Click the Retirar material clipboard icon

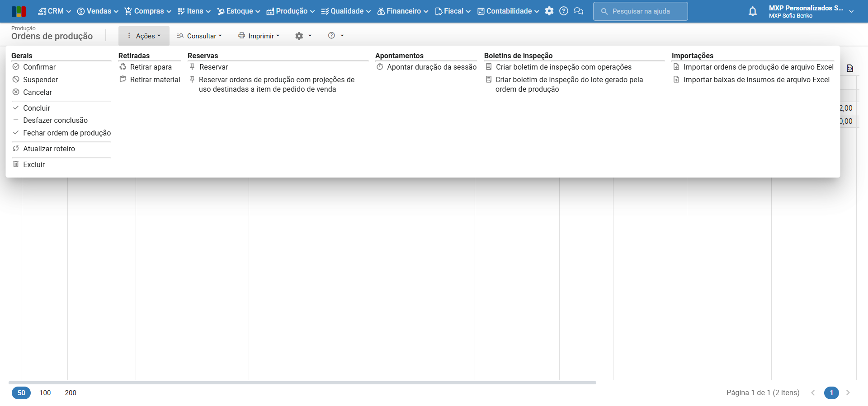pyautogui.click(x=123, y=79)
